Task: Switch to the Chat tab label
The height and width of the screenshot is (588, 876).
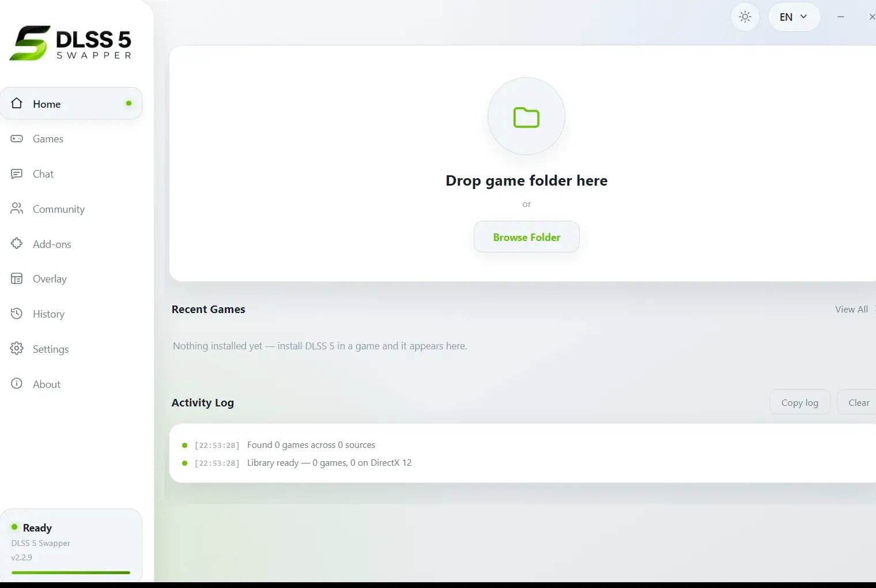Action: 43,174
